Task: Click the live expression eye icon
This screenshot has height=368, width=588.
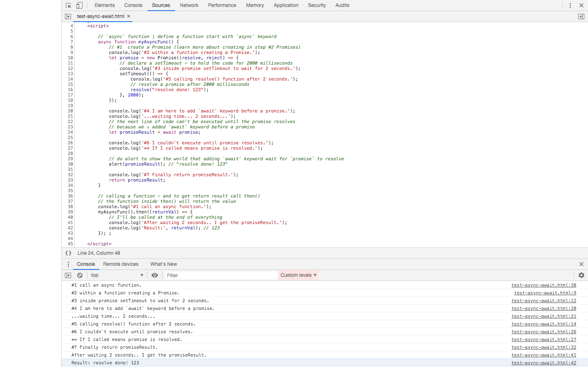Action: tap(155, 275)
